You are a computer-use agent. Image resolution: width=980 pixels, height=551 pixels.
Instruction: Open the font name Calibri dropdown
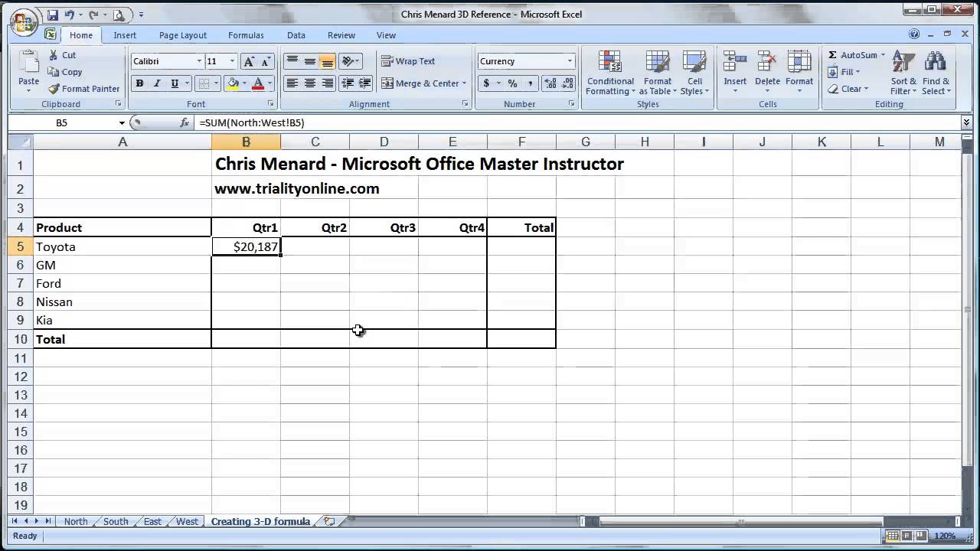pyautogui.click(x=199, y=61)
